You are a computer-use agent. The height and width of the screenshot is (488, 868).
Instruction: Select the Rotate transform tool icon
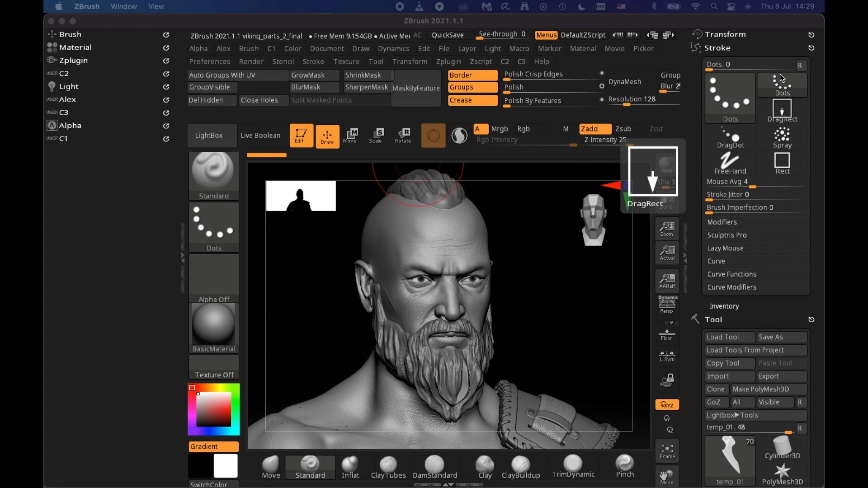click(403, 135)
